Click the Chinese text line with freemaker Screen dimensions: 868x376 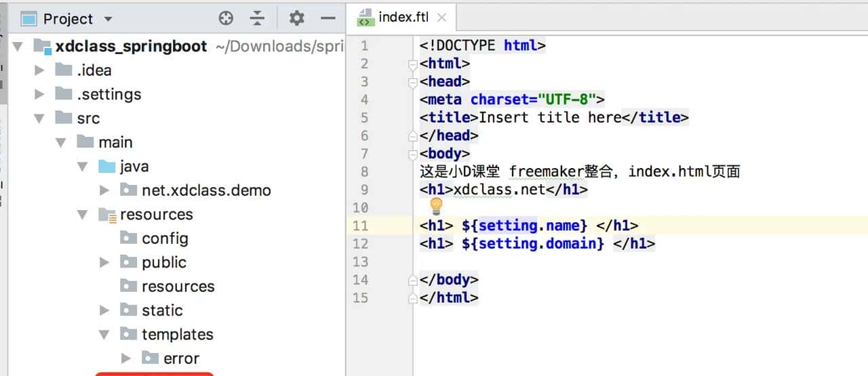(x=580, y=171)
